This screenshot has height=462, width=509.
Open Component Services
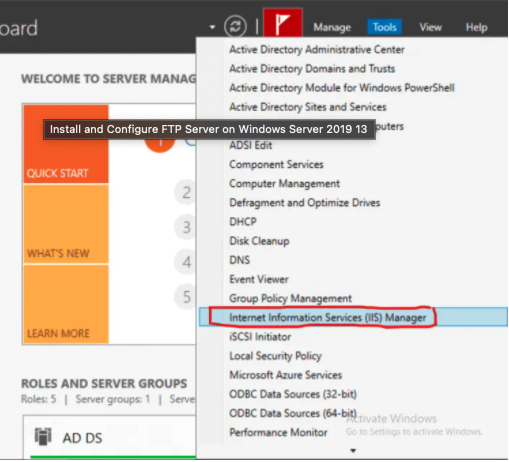tap(276, 164)
